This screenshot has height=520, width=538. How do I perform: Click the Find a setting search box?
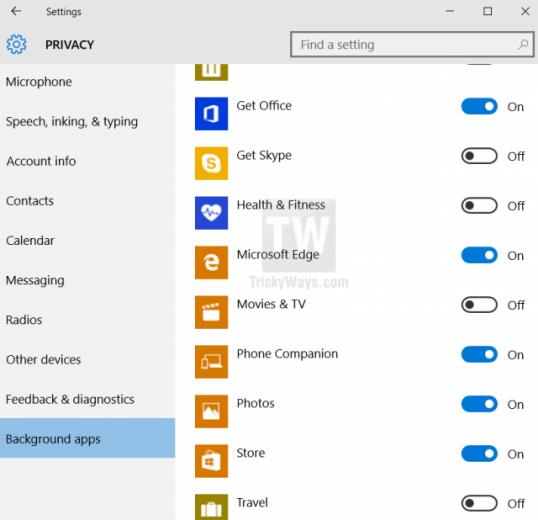(412, 44)
